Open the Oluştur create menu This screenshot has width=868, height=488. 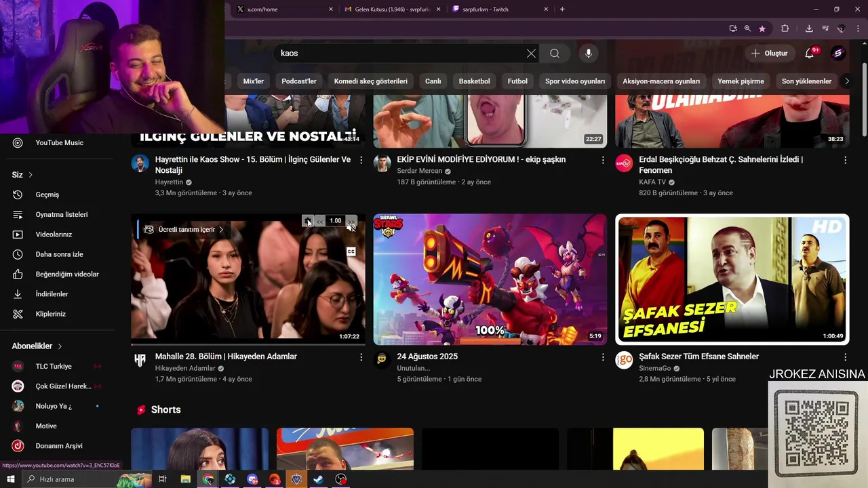(x=769, y=54)
